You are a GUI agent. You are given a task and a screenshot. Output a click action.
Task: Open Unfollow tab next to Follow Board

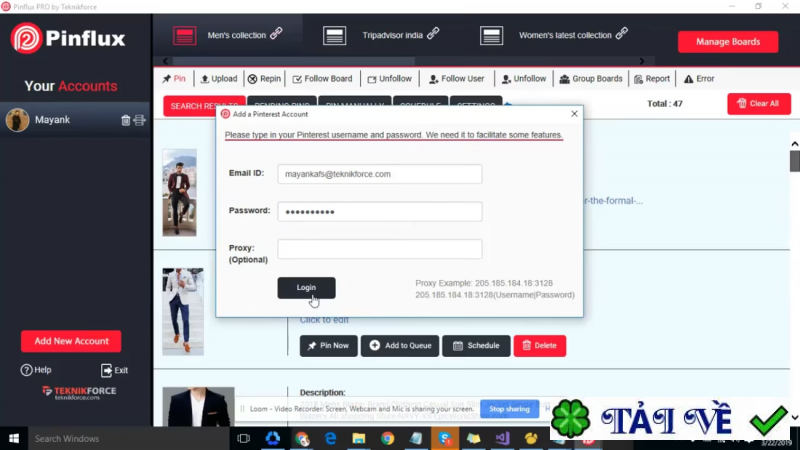390,79
